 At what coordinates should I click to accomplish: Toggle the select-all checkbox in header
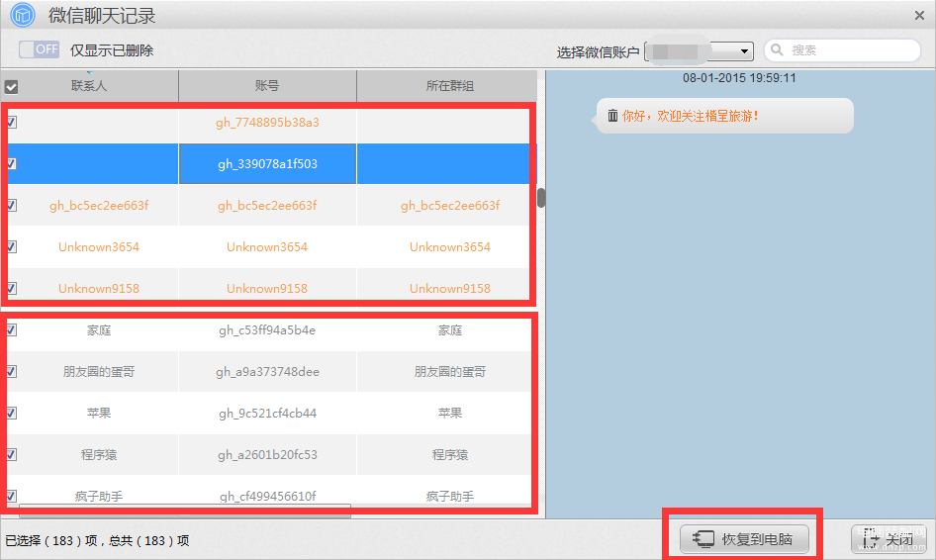pyautogui.click(x=11, y=86)
